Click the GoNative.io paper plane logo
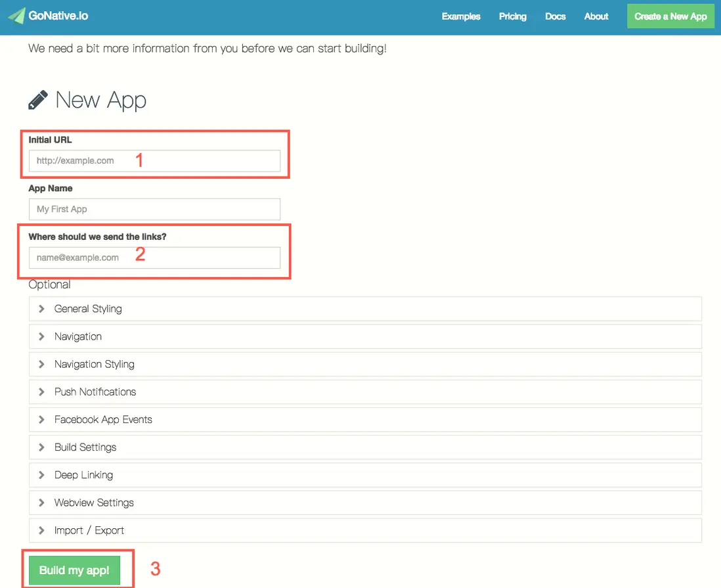 click(x=16, y=16)
